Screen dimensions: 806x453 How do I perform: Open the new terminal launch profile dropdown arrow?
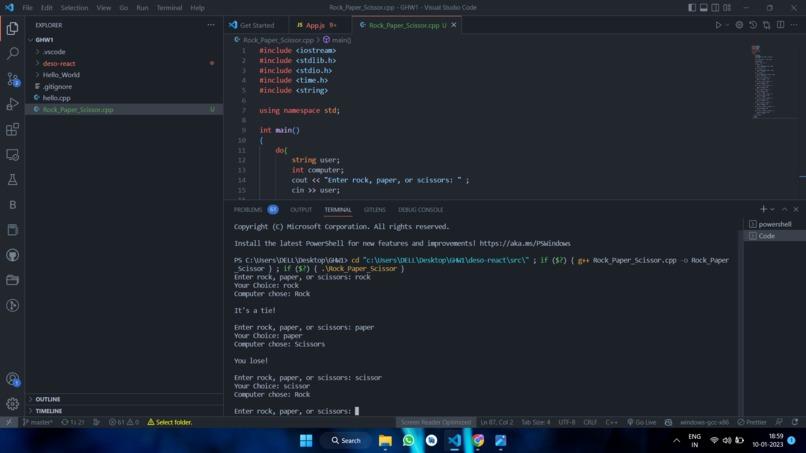click(x=773, y=209)
